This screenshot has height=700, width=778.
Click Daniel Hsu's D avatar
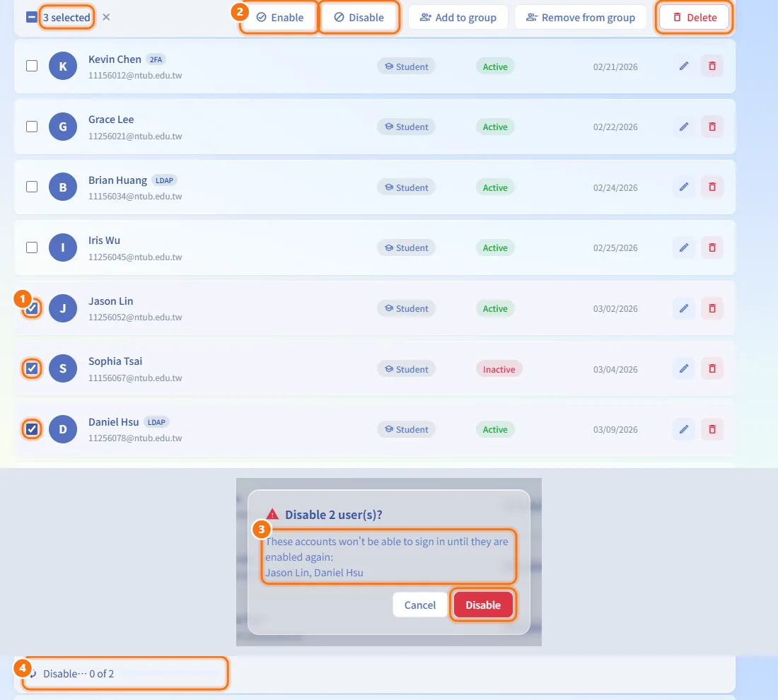63,429
